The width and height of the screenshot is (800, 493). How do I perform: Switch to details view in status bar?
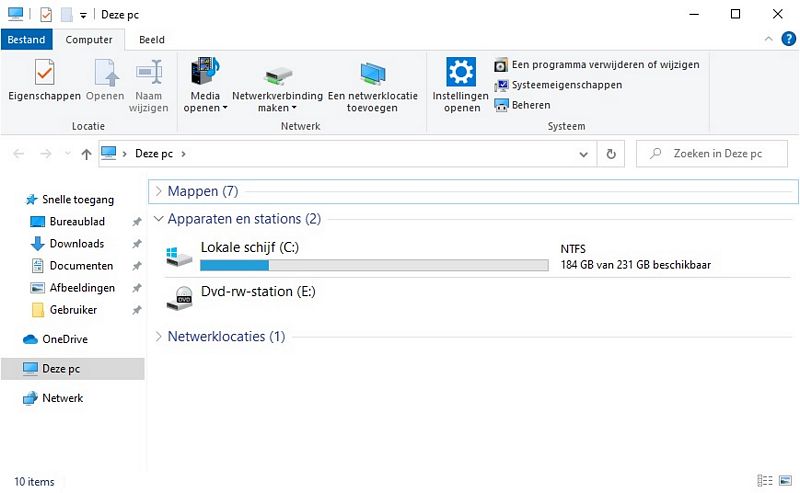765,482
